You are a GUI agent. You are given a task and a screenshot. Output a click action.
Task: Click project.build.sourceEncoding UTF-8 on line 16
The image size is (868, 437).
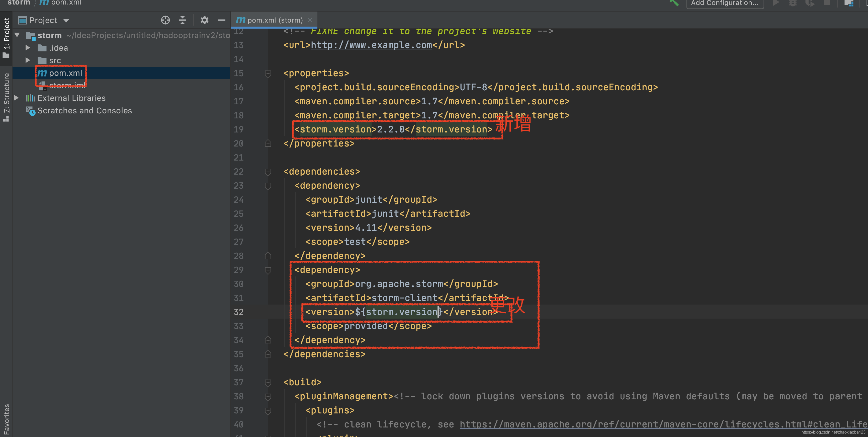476,87
